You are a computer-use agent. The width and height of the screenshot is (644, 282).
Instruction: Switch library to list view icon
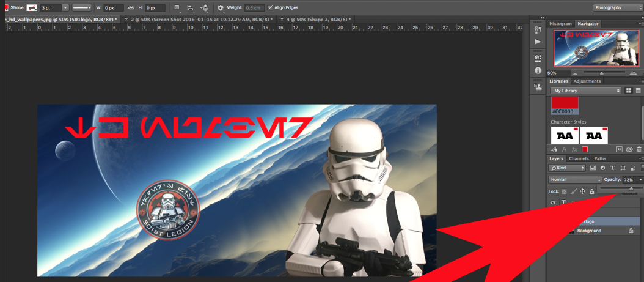tap(639, 91)
